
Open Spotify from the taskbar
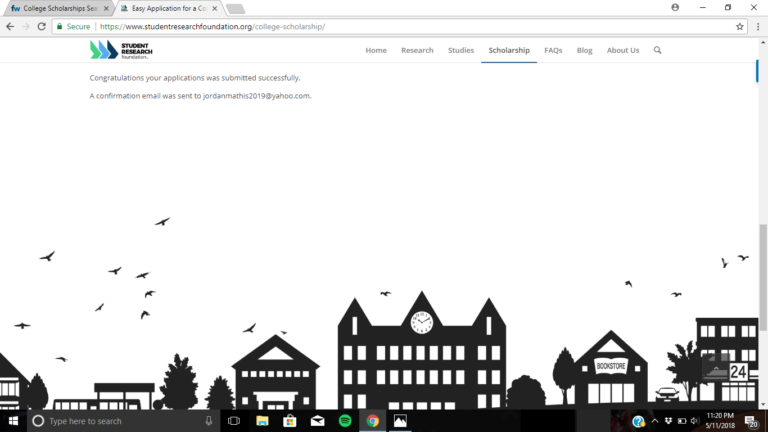(x=345, y=421)
